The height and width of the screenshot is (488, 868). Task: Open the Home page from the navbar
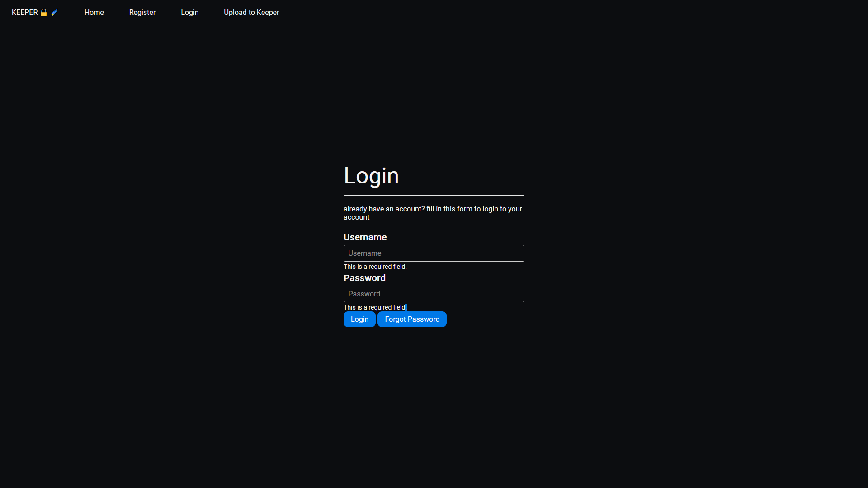[x=94, y=12]
